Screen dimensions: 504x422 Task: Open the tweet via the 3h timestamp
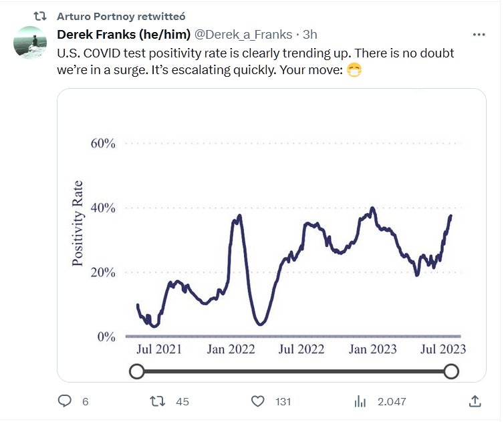(x=309, y=34)
